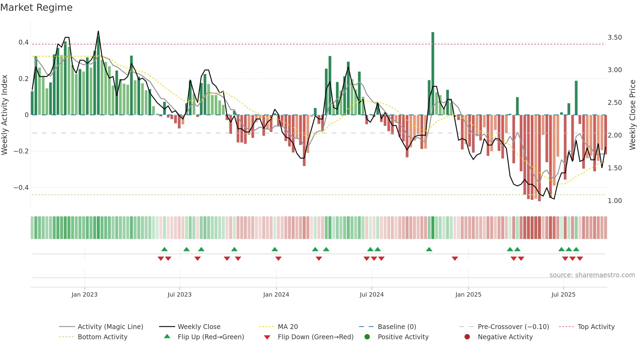Click the source: sharemaestro.com text
The image size is (644, 362).
[592, 275]
